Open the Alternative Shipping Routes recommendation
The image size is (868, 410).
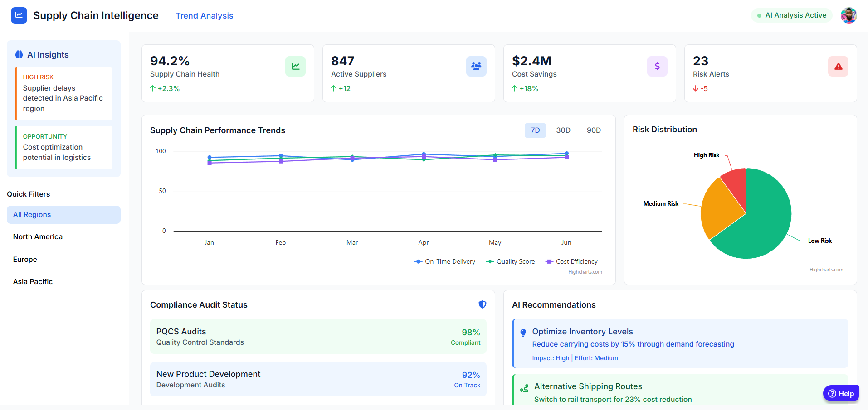point(680,390)
